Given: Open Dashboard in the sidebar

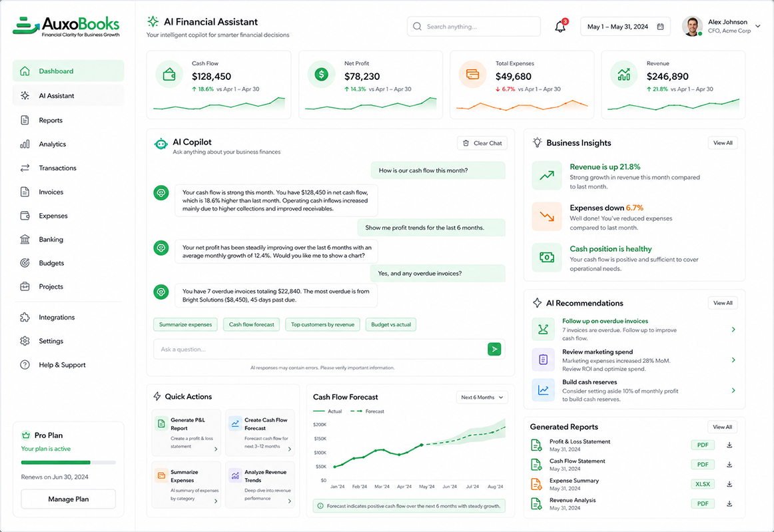Looking at the screenshot, I should tap(68, 71).
